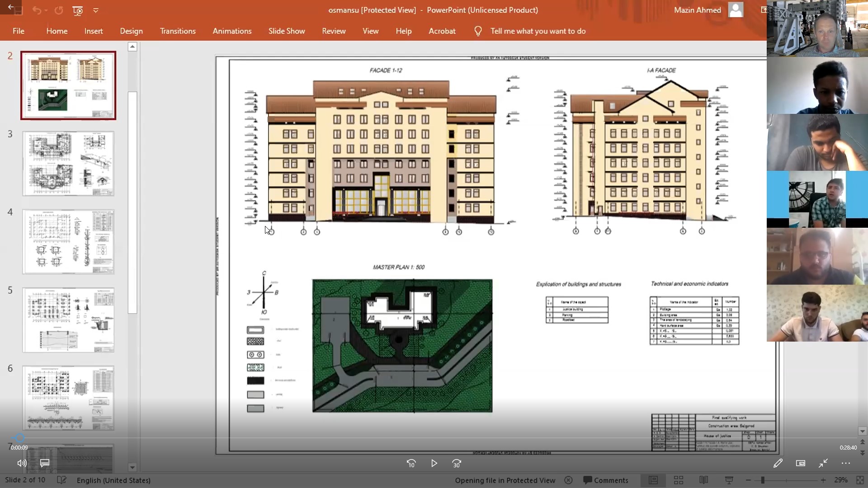Cancel Opening file in Protected View

pos(568,480)
